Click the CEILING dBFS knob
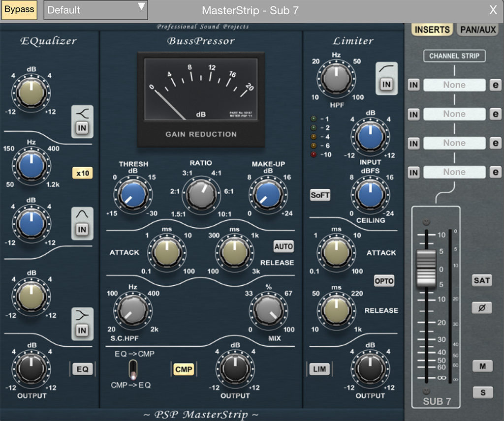This screenshot has height=421, width=504. 370,195
